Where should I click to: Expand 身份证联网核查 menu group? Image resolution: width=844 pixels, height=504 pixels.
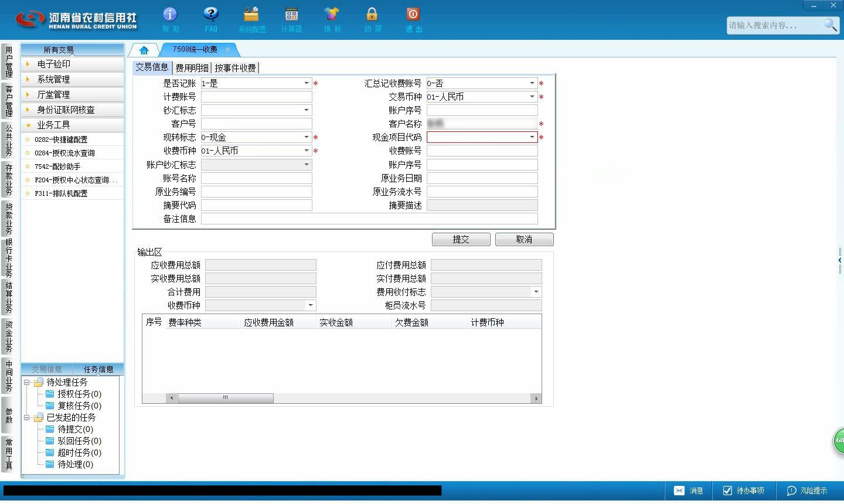pyautogui.click(x=72, y=110)
